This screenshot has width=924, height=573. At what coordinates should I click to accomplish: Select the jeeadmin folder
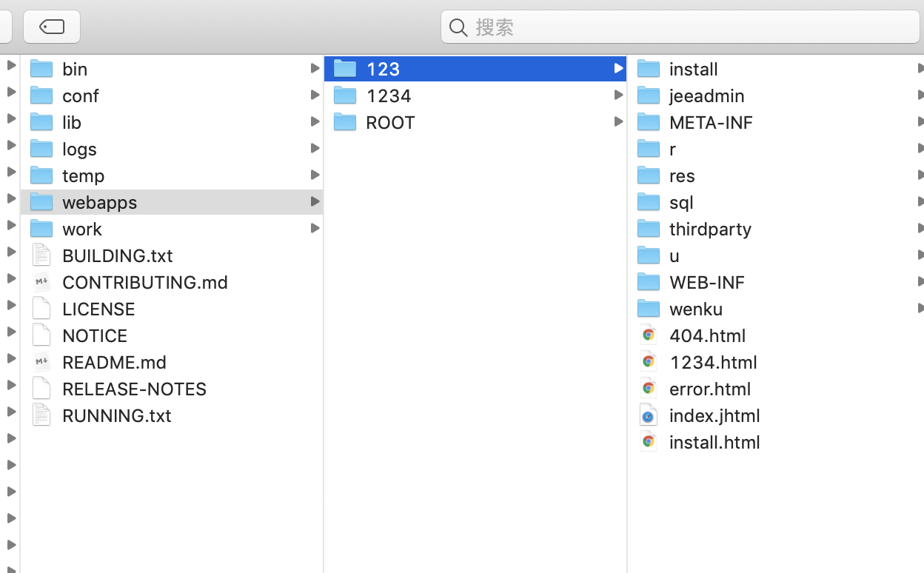point(706,95)
